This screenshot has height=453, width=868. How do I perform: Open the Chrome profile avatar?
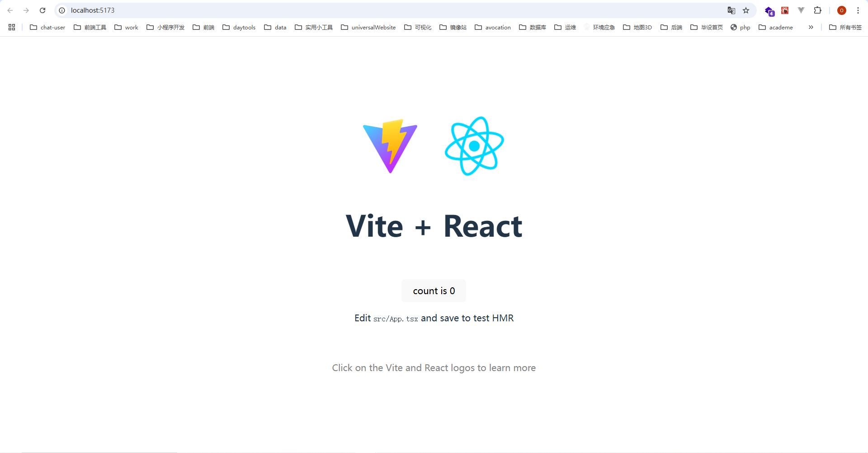point(841,10)
